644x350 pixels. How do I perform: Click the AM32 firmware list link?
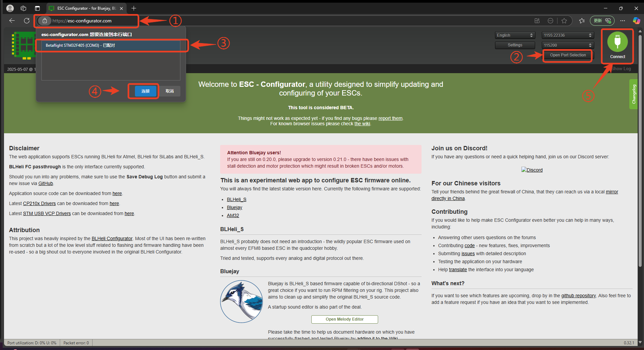233,215
